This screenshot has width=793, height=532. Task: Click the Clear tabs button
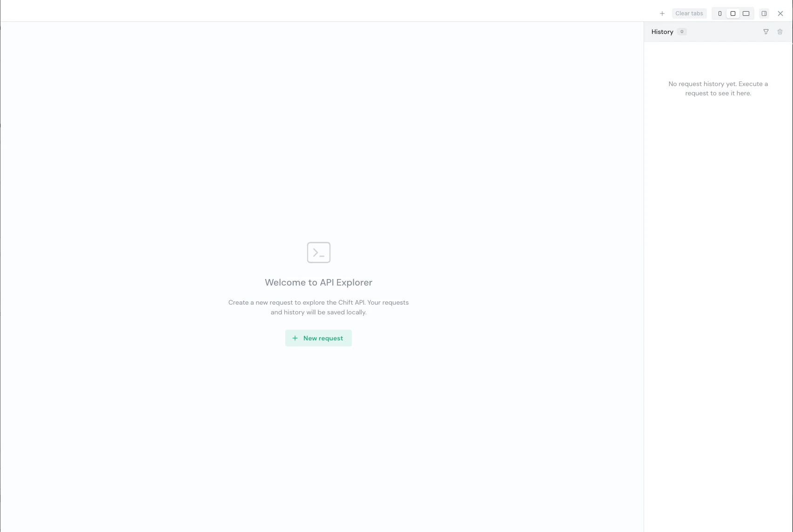(689, 13)
